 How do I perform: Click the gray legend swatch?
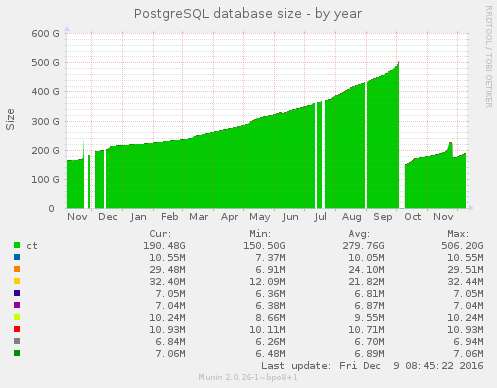[17, 341]
